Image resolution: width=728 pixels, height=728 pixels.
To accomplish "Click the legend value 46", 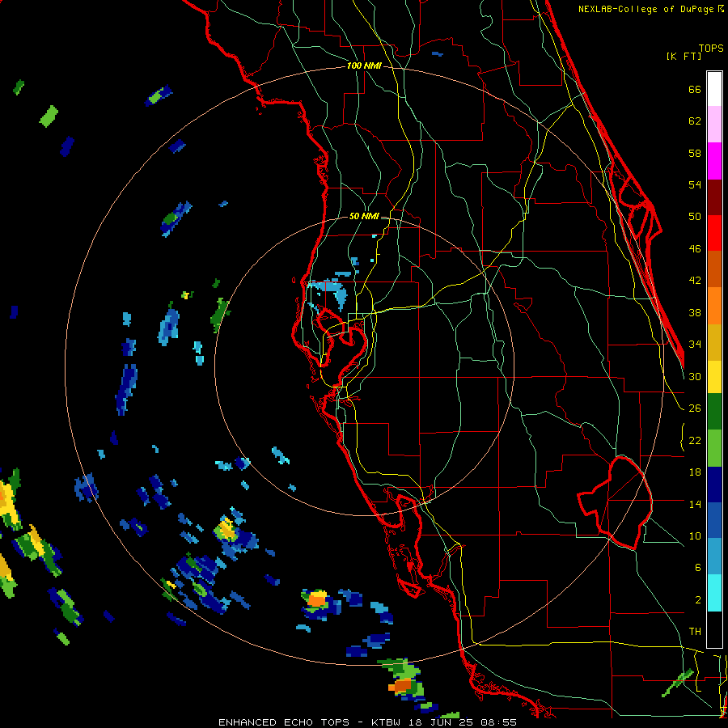I will click(x=695, y=249).
